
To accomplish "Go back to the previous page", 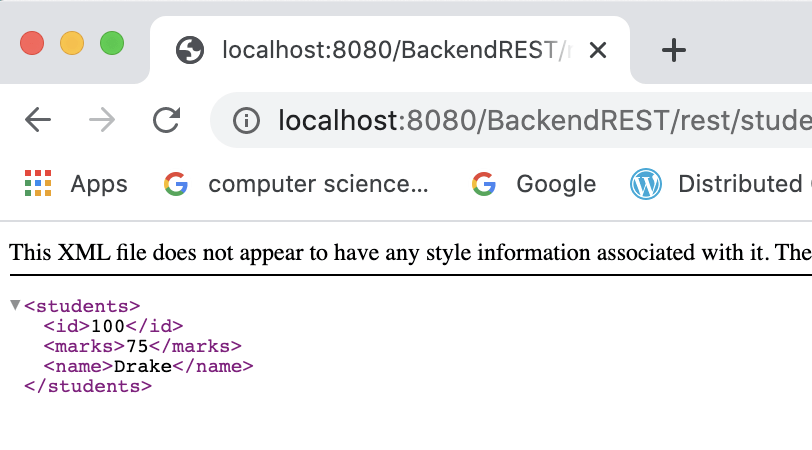I will pos(38,121).
